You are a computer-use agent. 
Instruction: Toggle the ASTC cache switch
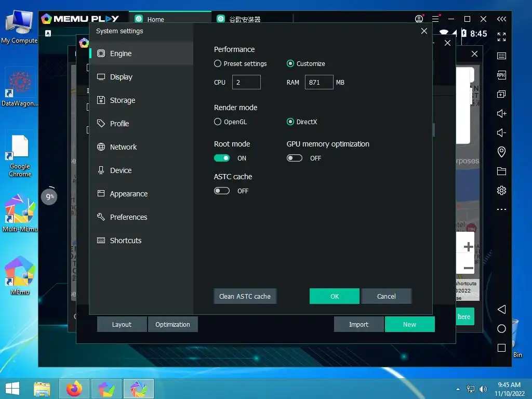[x=221, y=191]
